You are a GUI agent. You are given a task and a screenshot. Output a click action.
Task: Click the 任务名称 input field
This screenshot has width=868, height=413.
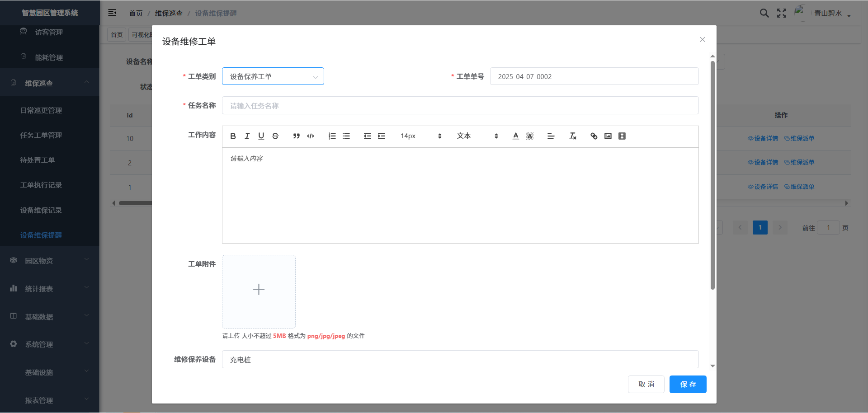tap(460, 105)
